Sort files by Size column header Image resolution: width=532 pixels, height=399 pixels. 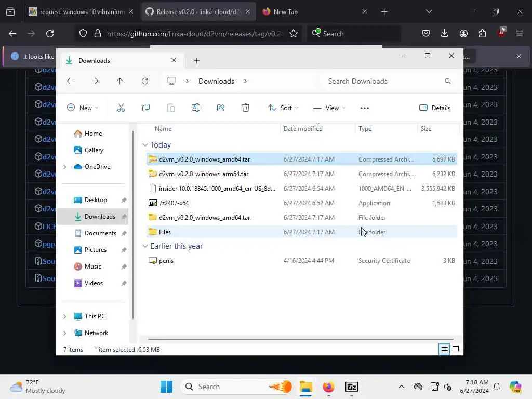(438, 129)
